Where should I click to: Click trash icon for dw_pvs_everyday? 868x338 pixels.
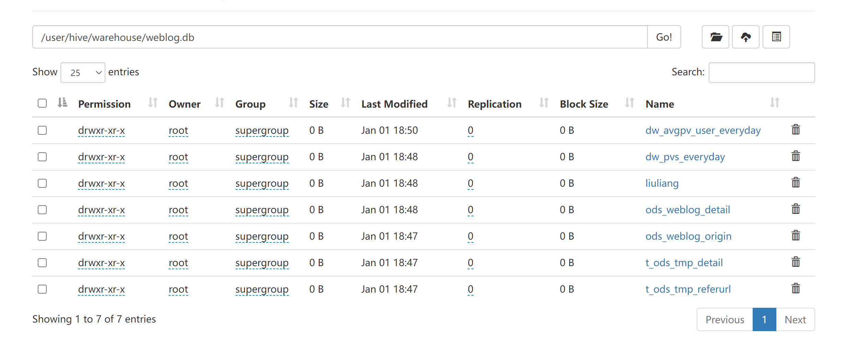[796, 156]
